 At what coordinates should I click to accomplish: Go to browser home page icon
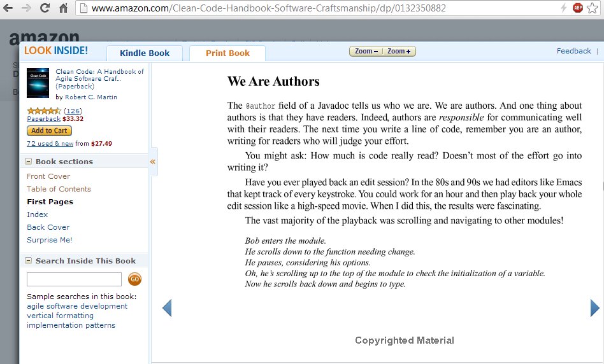pos(63,8)
